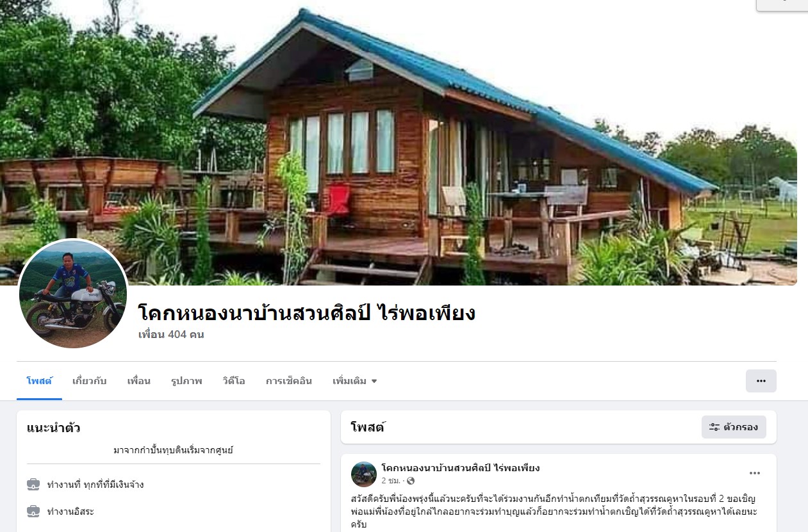This screenshot has height=532, width=808.
Task: Click the ทำงานที่ ทุกที่ที่มีเงินจ้าง workplace text
Action: 95,485
